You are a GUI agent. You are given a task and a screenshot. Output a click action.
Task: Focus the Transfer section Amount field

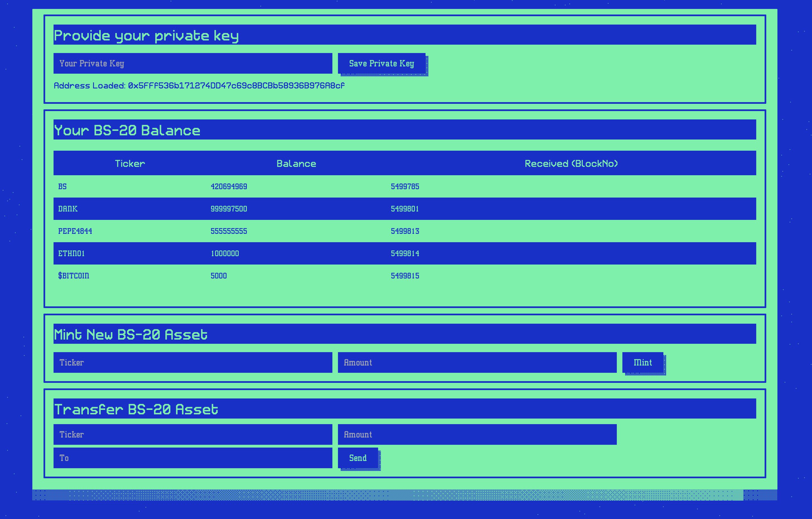tap(477, 434)
